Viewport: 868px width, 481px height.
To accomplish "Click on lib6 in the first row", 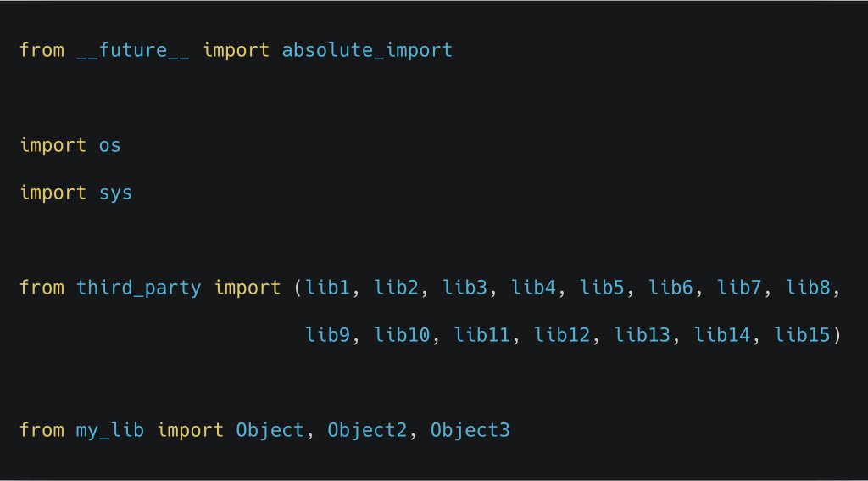I will 671,288.
